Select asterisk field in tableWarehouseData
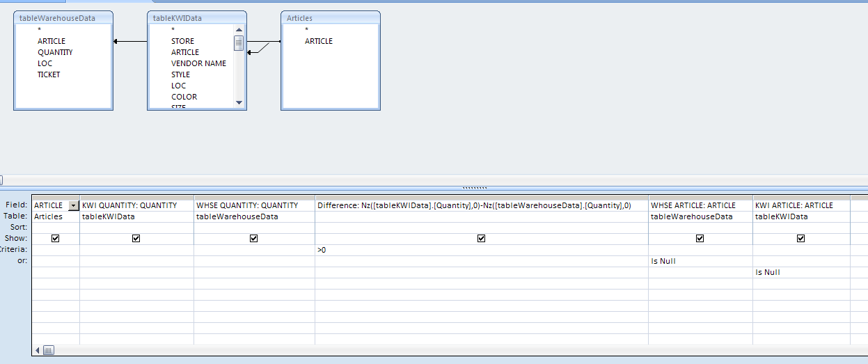Image resolution: width=868 pixels, height=364 pixels. pos(40,30)
